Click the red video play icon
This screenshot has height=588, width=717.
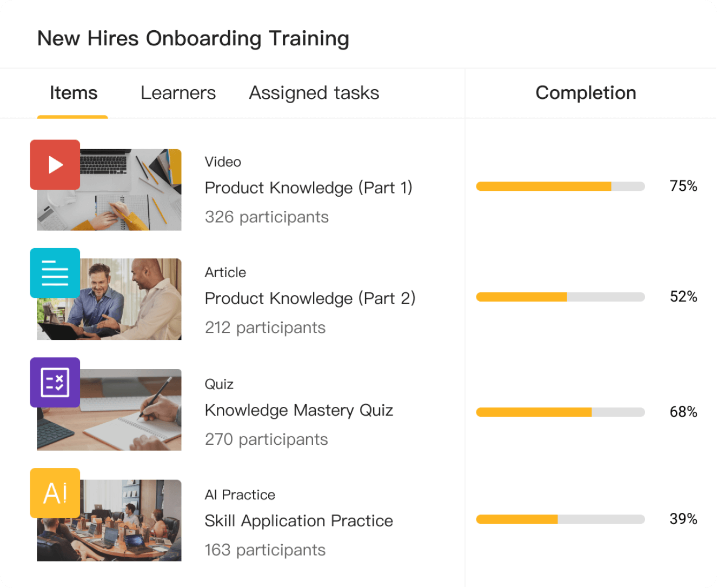[x=55, y=165]
